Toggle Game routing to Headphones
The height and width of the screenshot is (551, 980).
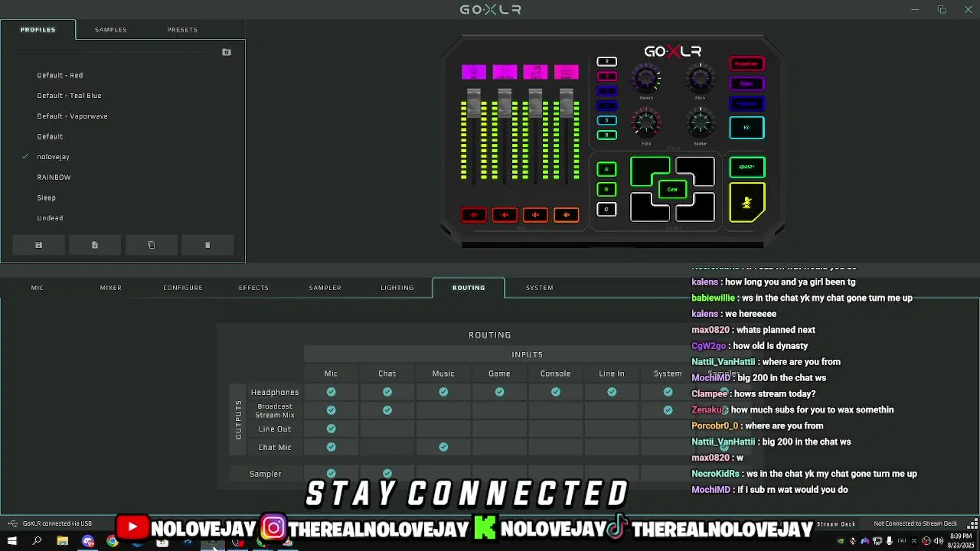499,392
